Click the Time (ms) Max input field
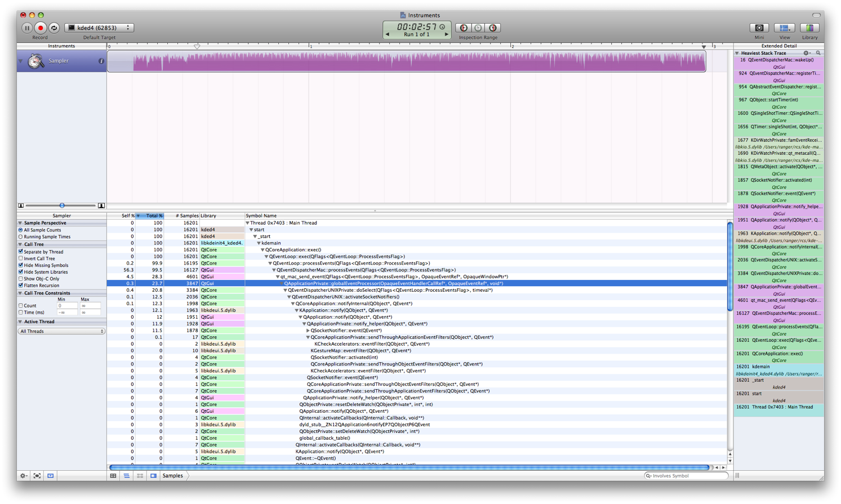Screen dimensions: 841x504 tap(91, 313)
